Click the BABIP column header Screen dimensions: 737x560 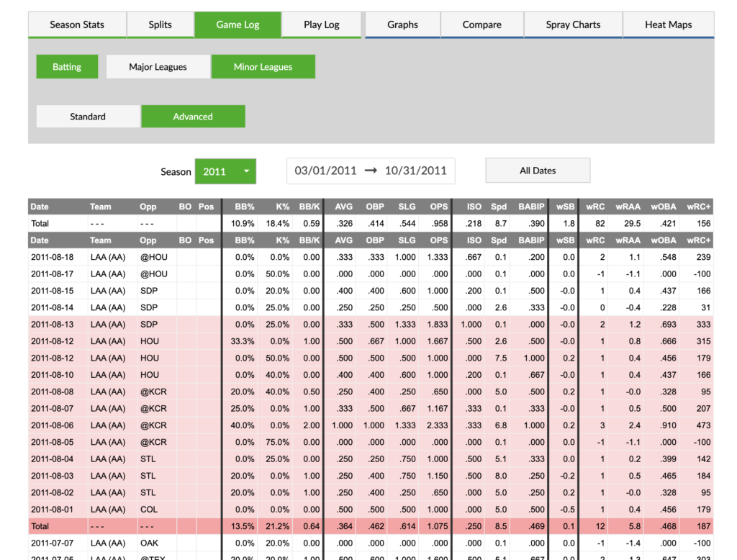pyautogui.click(x=531, y=207)
